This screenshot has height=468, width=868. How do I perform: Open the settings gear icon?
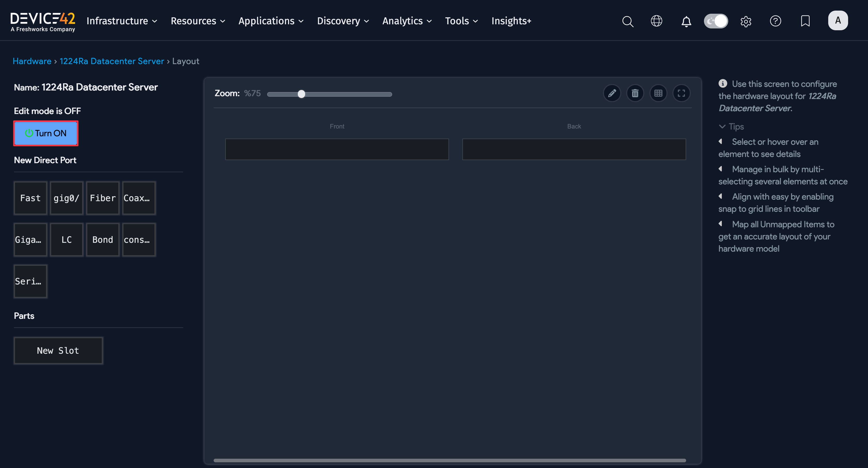[x=746, y=21]
